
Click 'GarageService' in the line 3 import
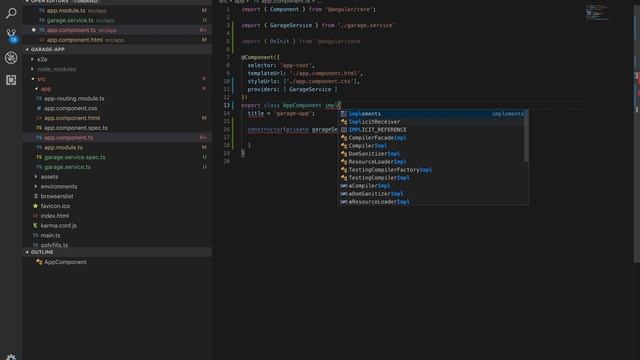291,25
